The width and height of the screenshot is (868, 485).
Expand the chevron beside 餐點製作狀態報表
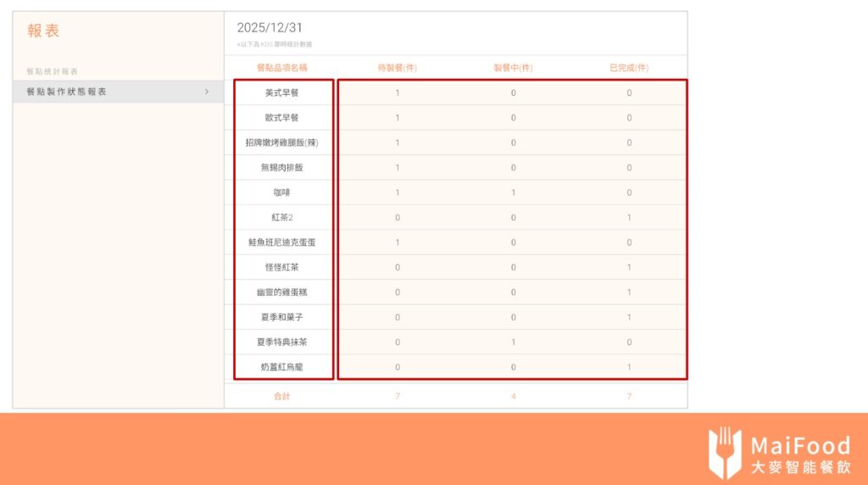(207, 92)
